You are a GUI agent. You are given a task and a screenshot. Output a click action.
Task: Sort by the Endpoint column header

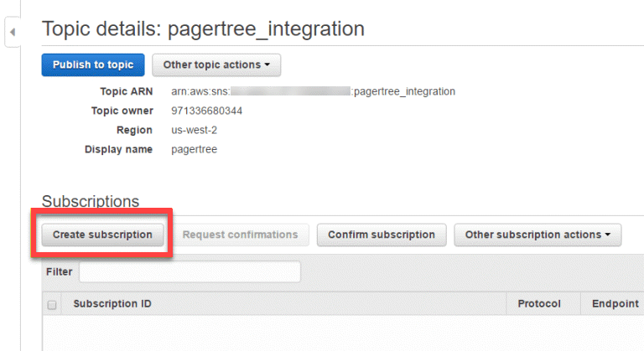pyautogui.click(x=615, y=304)
